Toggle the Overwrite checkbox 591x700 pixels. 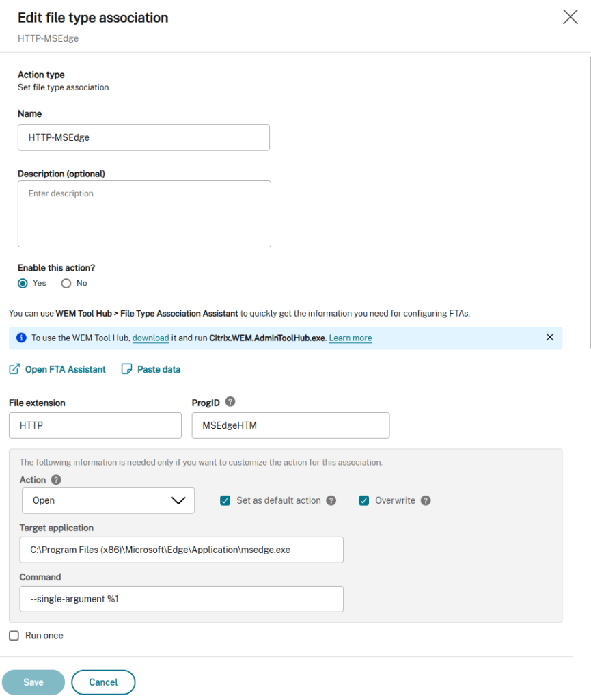click(364, 500)
